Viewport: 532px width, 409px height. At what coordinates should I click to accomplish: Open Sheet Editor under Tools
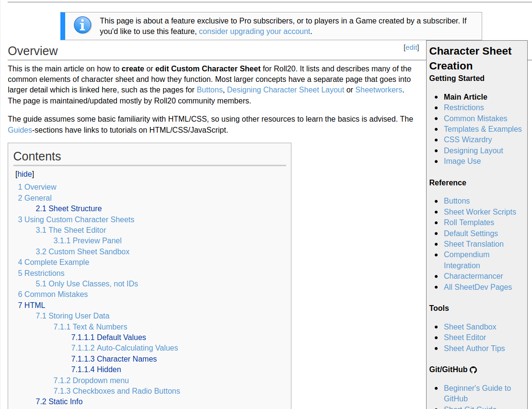pos(465,338)
